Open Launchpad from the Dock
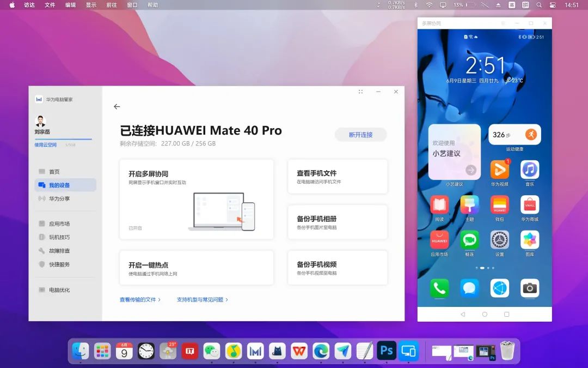This screenshot has height=368, width=588. [102, 351]
